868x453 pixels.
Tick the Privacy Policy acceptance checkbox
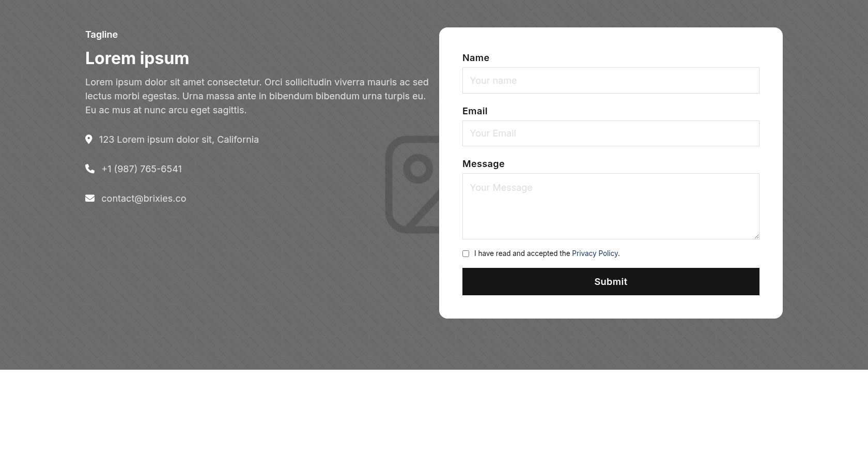coord(466,254)
